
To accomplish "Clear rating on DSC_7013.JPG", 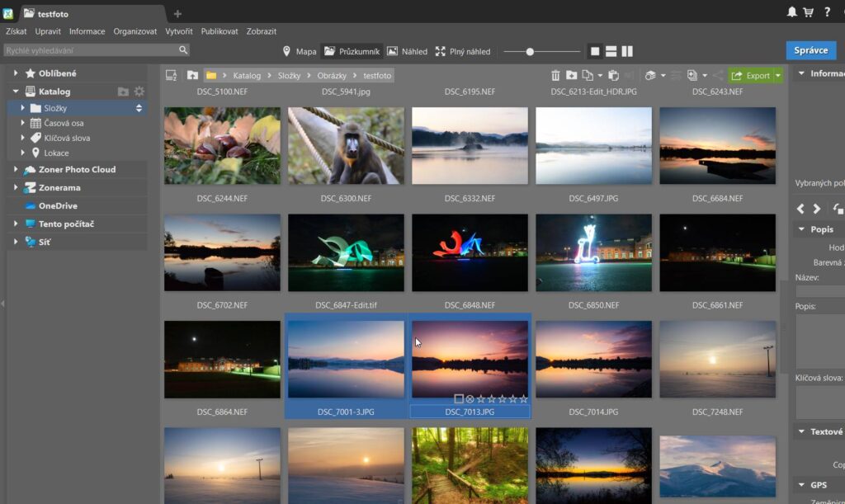I will [x=470, y=399].
